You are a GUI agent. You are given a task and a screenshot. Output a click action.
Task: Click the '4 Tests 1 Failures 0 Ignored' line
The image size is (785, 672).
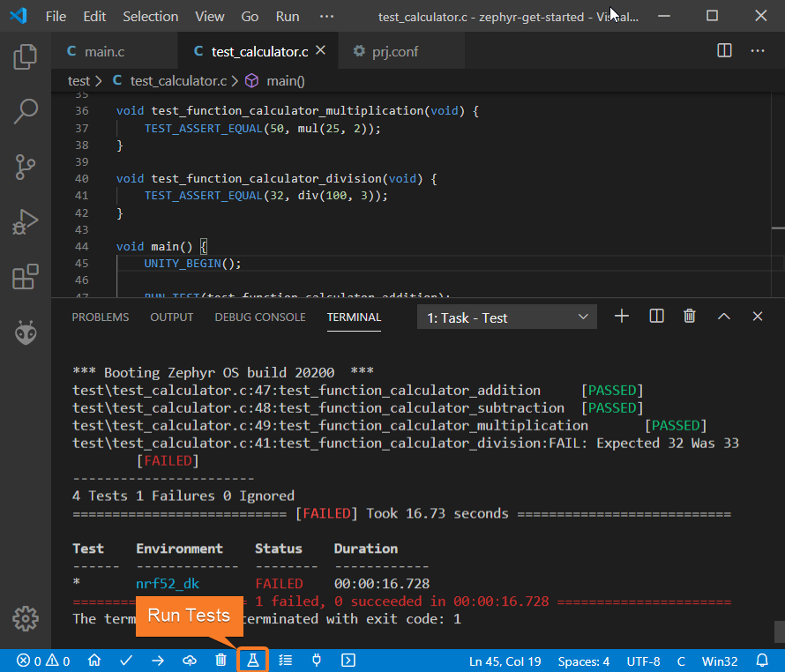pyautogui.click(x=183, y=496)
